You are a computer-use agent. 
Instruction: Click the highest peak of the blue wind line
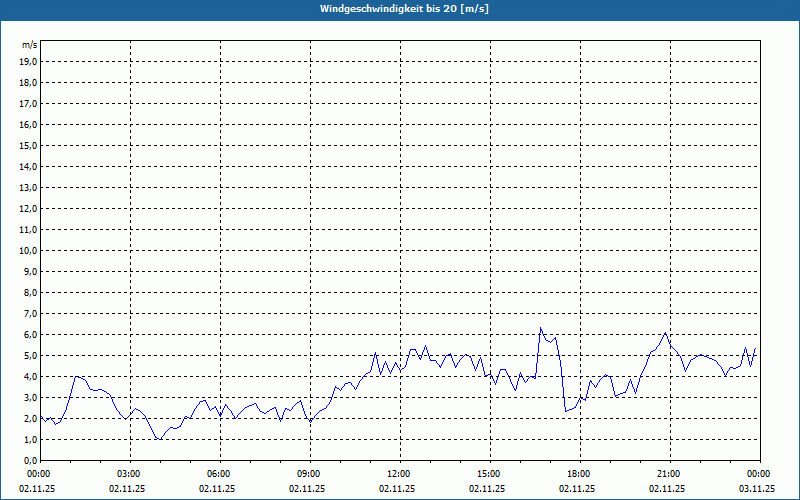point(540,328)
